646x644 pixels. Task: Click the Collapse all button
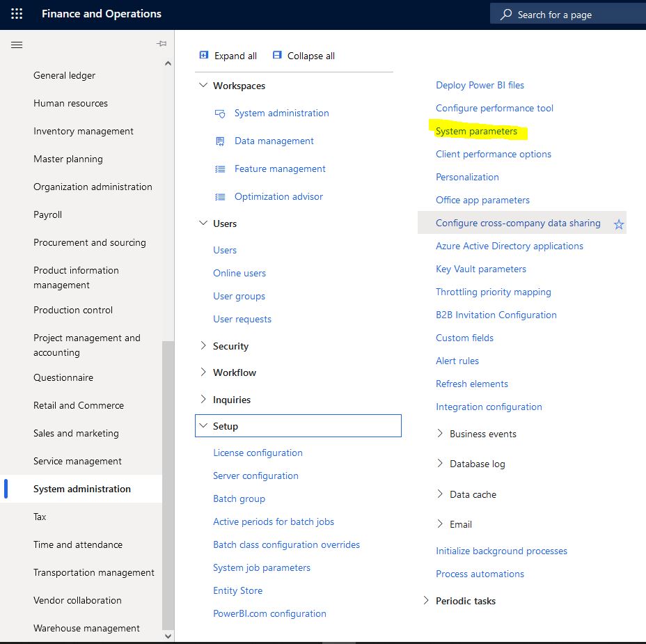click(304, 56)
